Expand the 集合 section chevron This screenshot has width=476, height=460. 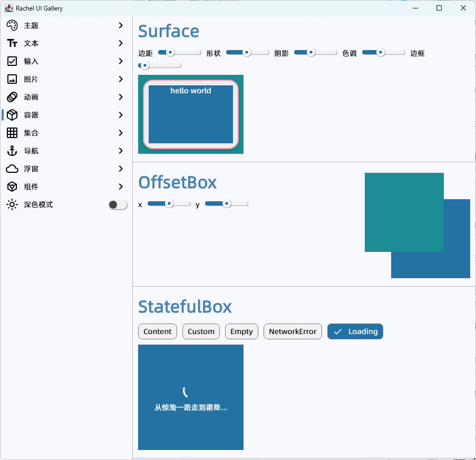pos(121,133)
